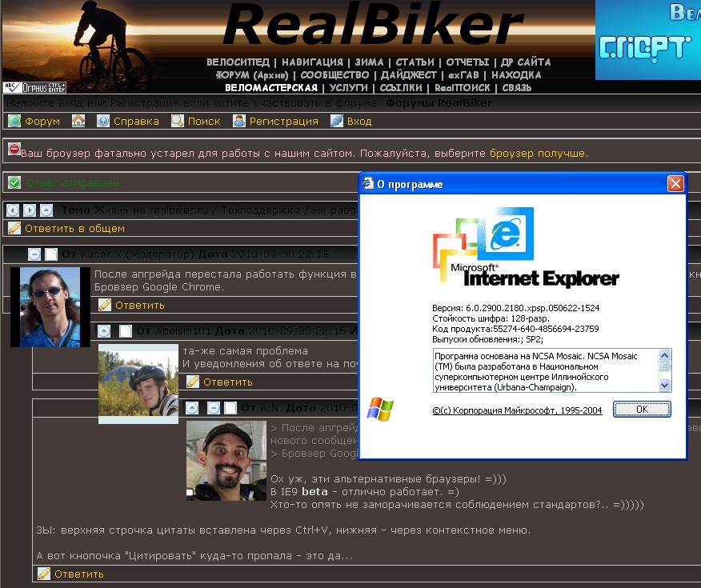Open 'СТАТЬИ' in top site menu

pos(415,62)
